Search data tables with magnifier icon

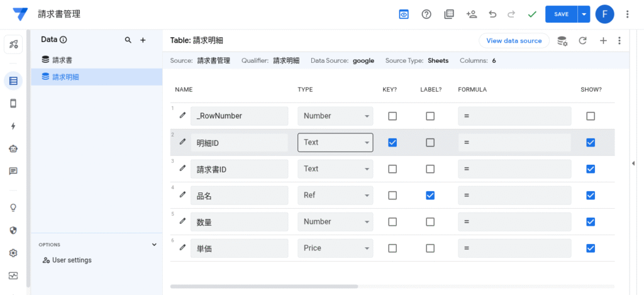pyautogui.click(x=128, y=40)
